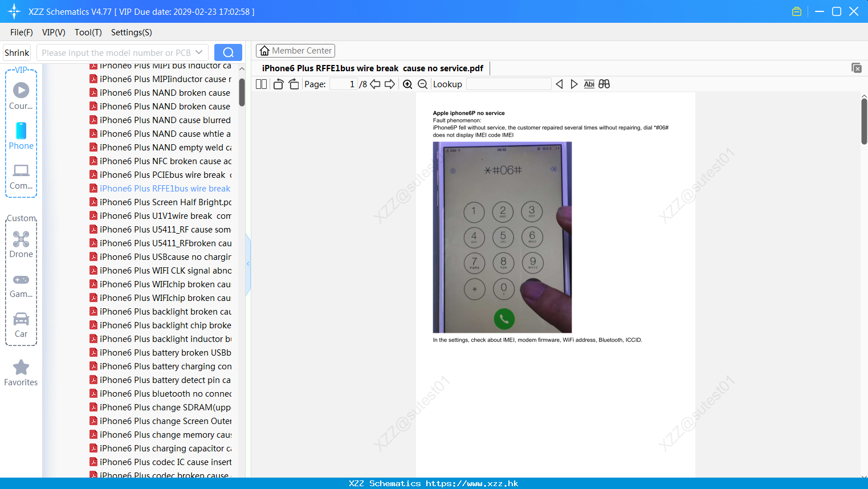Screen dimensions: 868x489
Task: Open iPhone6 Plus battery detect pin file
Action: coord(160,380)
